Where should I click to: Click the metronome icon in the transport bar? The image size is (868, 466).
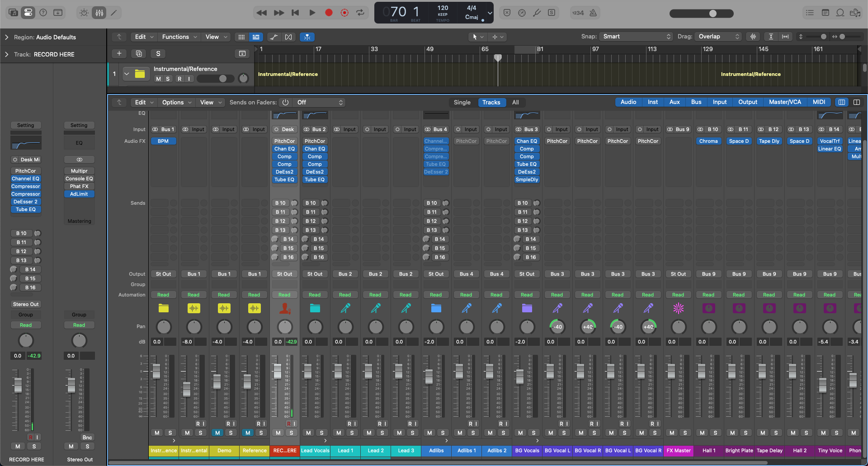[594, 13]
